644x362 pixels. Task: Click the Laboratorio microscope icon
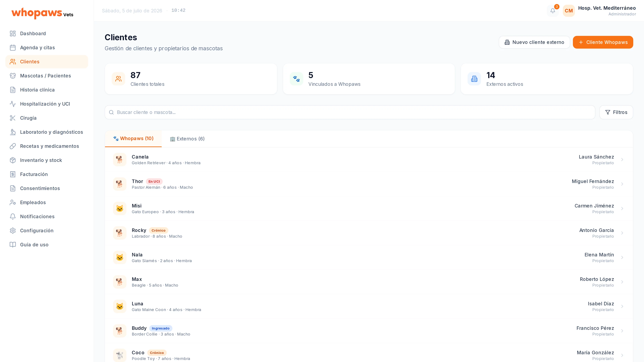(13, 132)
